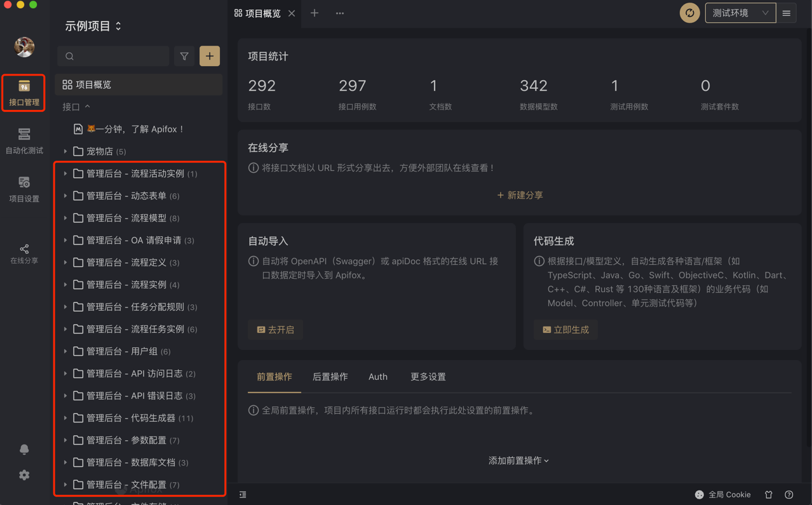Select the Auth tab
The height and width of the screenshot is (505, 812).
click(x=377, y=377)
